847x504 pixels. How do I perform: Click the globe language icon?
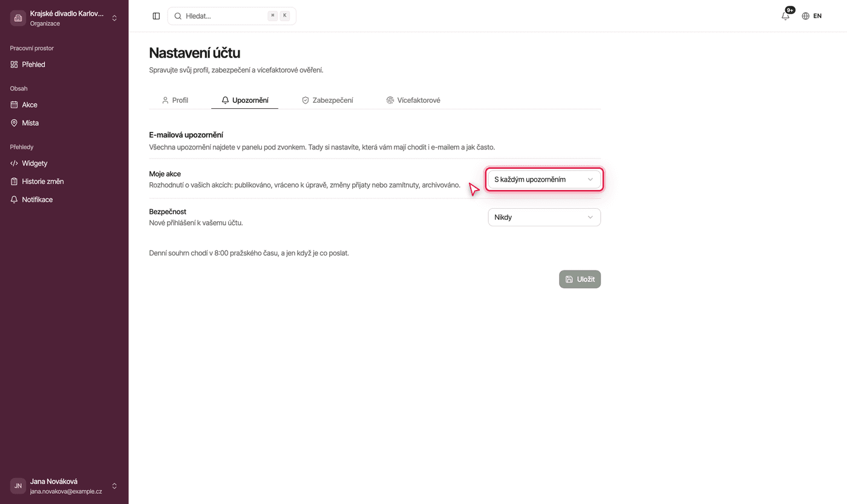tap(805, 16)
